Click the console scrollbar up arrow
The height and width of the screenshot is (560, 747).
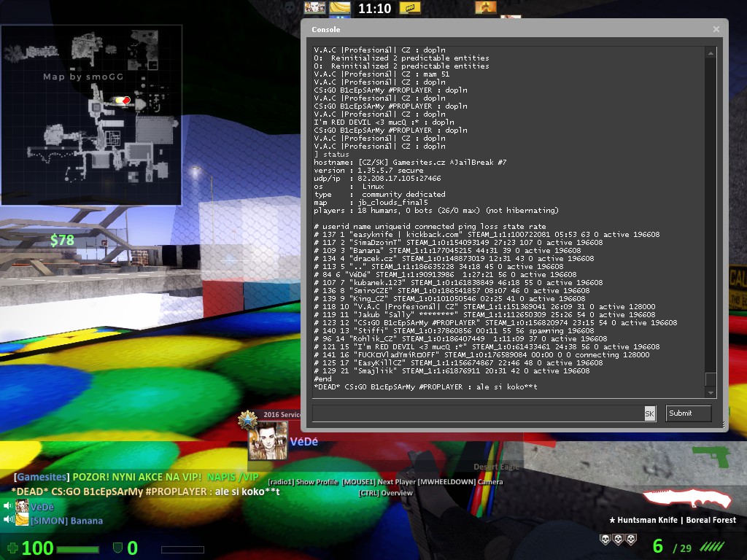711,53
